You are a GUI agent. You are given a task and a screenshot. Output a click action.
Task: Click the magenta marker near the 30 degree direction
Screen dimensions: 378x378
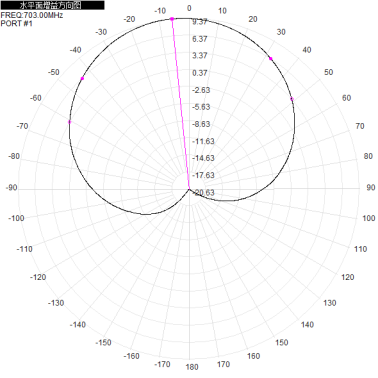point(271,59)
